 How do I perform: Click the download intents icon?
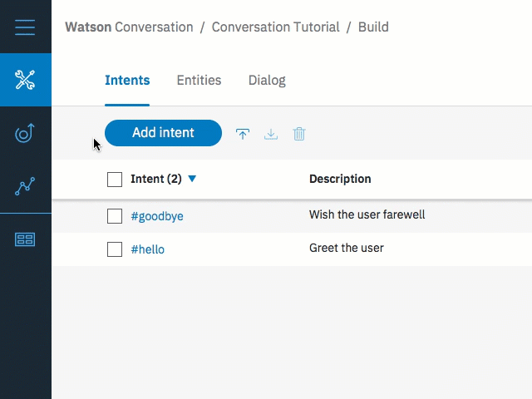[x=271, y=134]
